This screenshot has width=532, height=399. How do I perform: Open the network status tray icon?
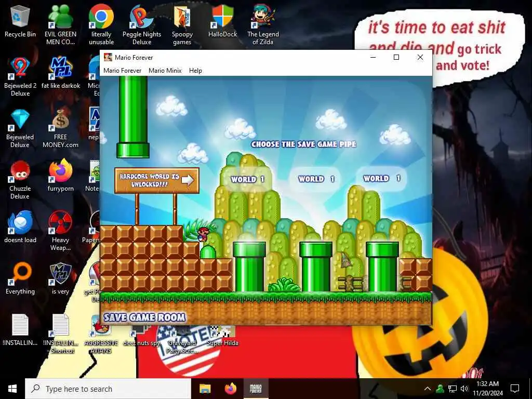[x=453, y=389]
